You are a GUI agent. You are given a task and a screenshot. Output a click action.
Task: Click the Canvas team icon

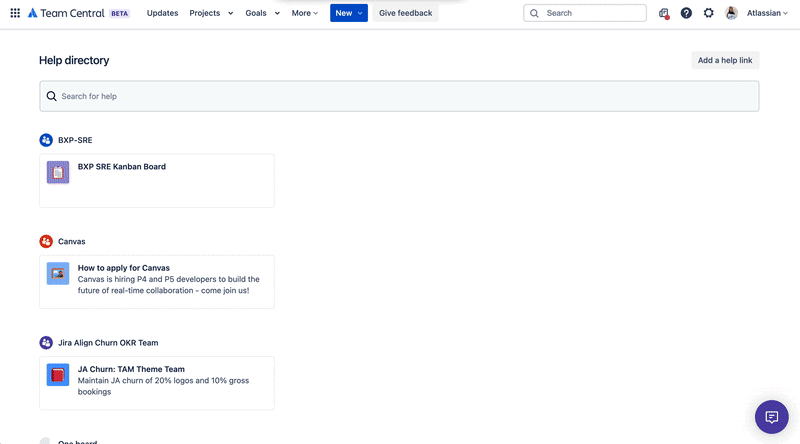[x=46, y=241]
